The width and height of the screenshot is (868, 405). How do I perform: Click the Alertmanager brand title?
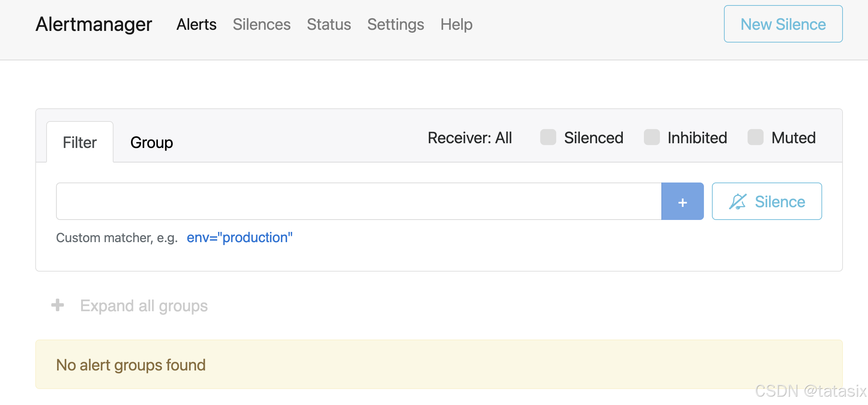94,24
